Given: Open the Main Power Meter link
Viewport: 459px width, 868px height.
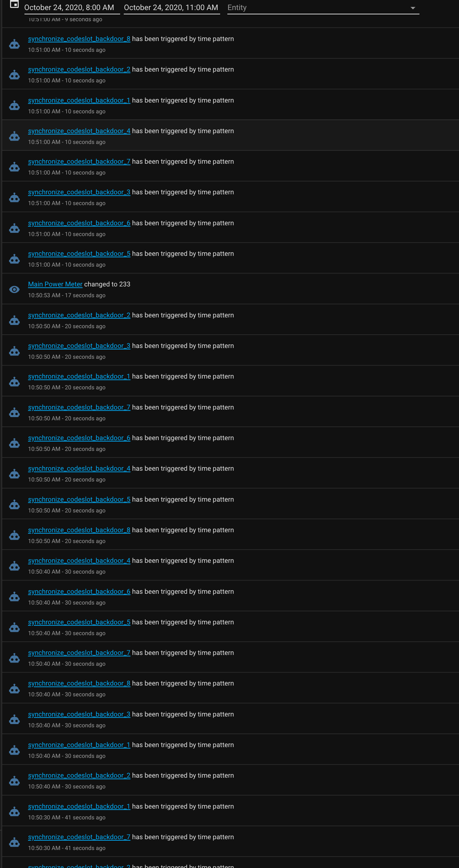Looking at the screenshot, I should (x=55, y=284).
